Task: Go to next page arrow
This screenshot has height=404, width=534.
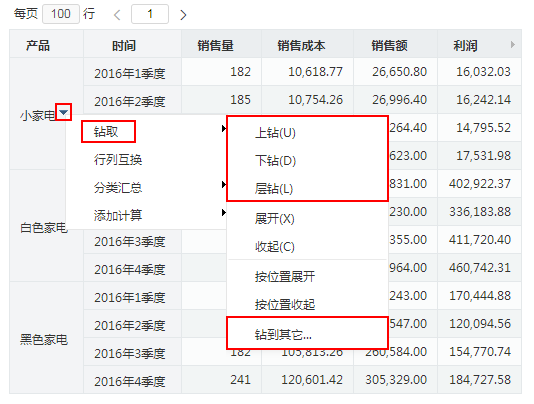Action: point(183,15)
